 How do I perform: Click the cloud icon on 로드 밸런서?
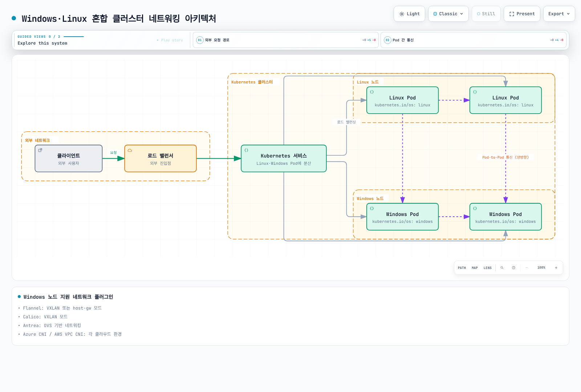[x=130, y=150]
